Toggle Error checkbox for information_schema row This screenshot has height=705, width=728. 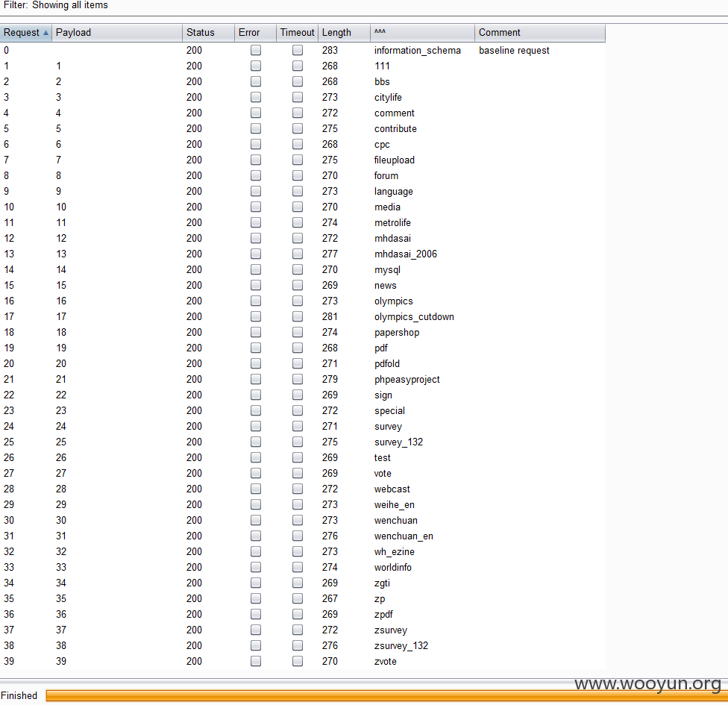click(256, 50)
